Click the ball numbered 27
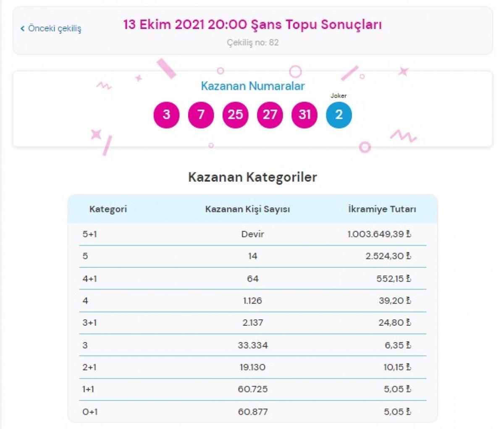The height and width of the screenshot is (429, 504). point(270,114)
